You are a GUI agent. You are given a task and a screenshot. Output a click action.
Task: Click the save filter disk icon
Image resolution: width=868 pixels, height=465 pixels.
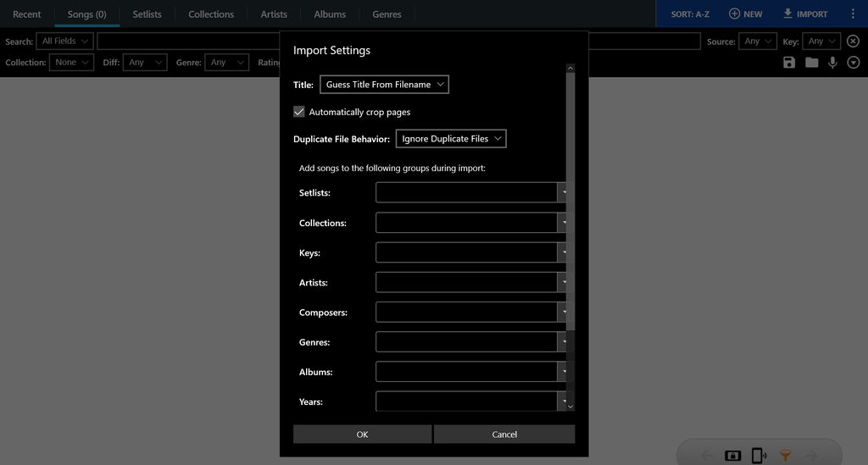tap(789, 63)
